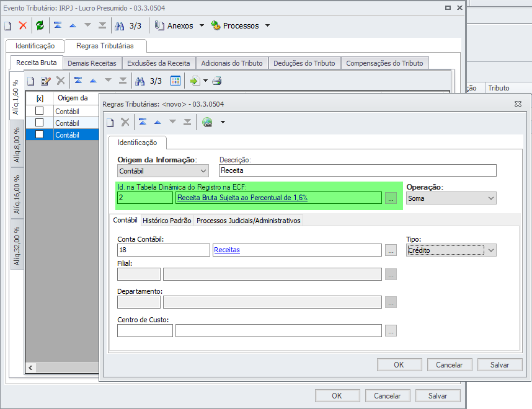
Task: Click edit row pencil icon in grid toolbar
Action: tap(45, 81)
